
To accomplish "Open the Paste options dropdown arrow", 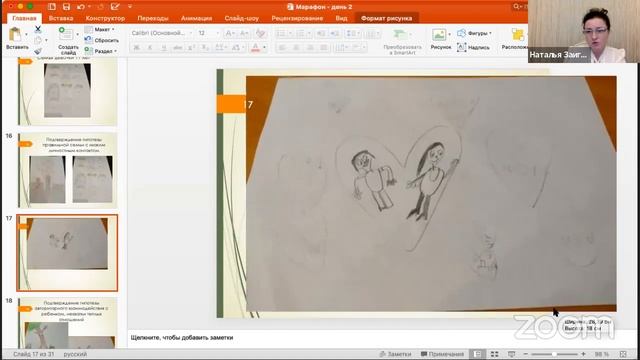I will (x=27, y=34).
